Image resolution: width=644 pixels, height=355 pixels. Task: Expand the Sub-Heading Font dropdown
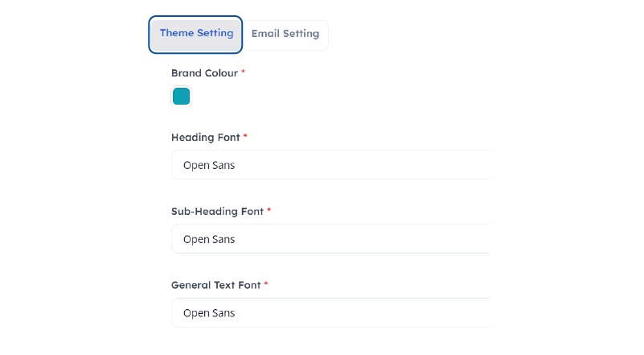pyautogui.click(x=330, y=239)
